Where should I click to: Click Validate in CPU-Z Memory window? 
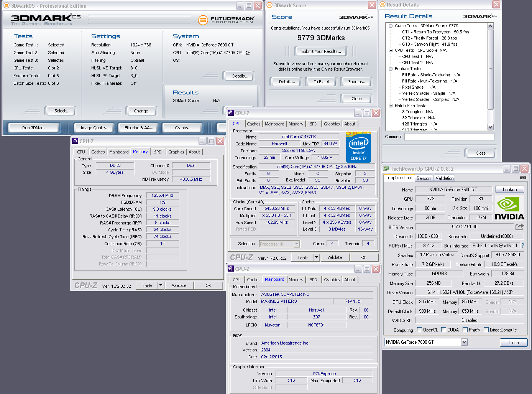tap(179, 285)
